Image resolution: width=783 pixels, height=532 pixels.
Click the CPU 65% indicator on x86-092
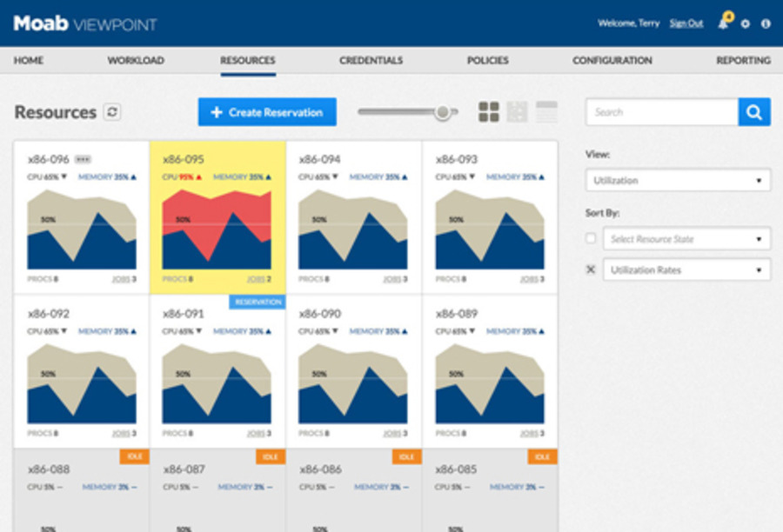click(47, 331)
